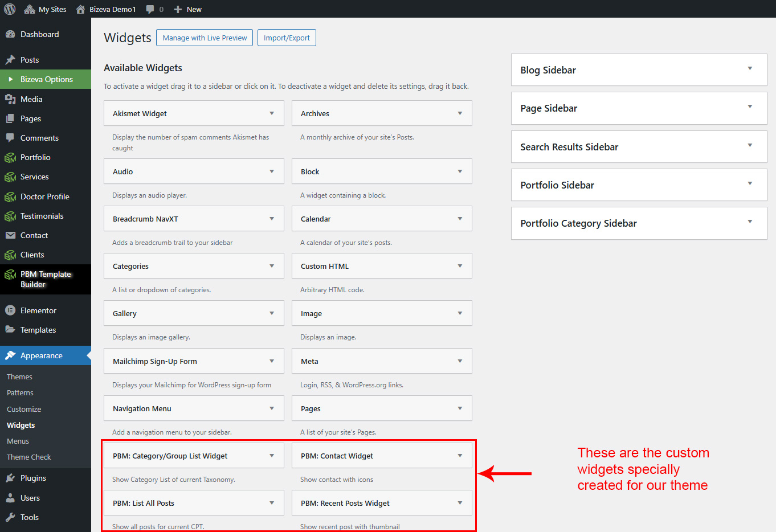The width and height of the screenshot is (776, 532).
Task: Open the Akismet Widget dropdown arrow
Action: [272, 113]
